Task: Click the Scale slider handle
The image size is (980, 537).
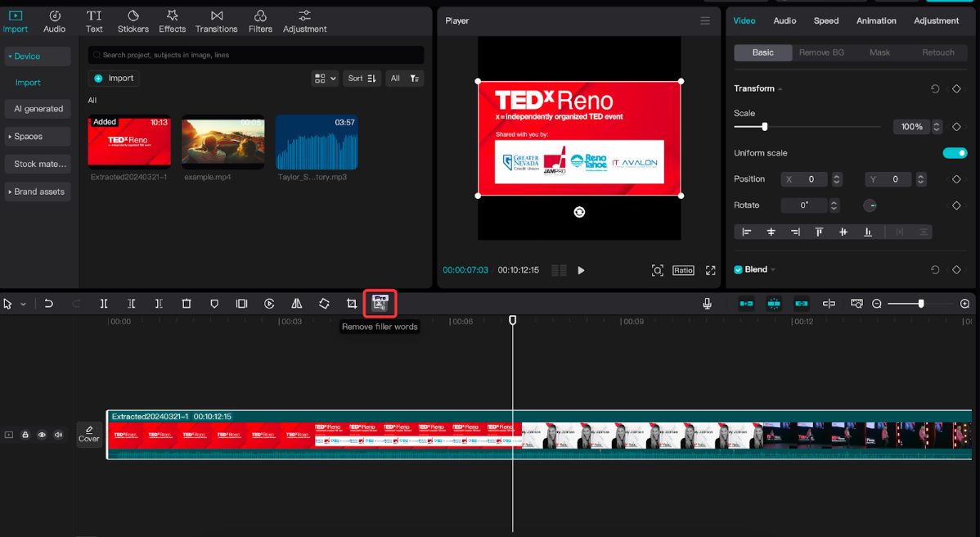Action: coord(765,127)
